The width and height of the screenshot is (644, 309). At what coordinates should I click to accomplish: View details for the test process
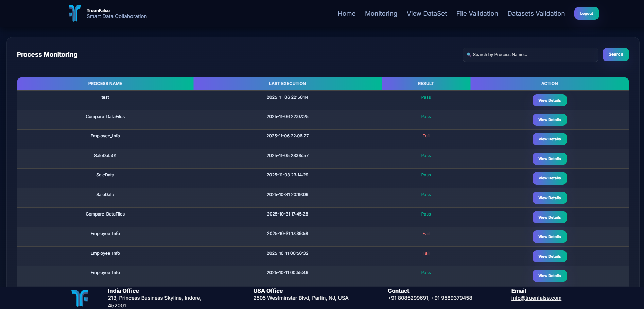click(x=549, y=100)
